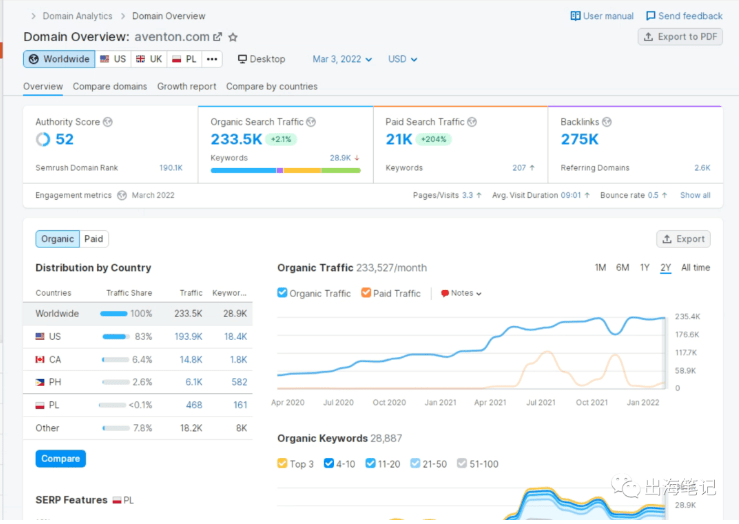
Task: Switch to Organic distribution toggle
Action: click(57, 239)
